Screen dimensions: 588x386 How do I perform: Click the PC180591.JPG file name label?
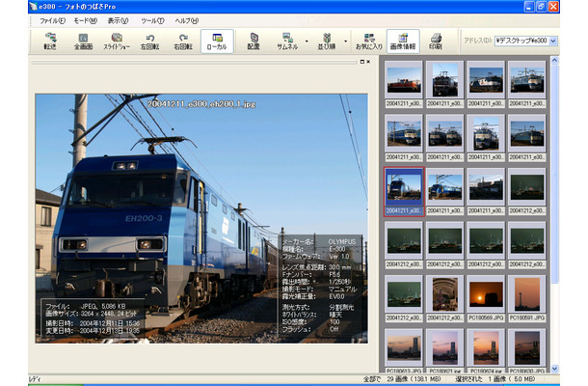(x=527, y=317)
